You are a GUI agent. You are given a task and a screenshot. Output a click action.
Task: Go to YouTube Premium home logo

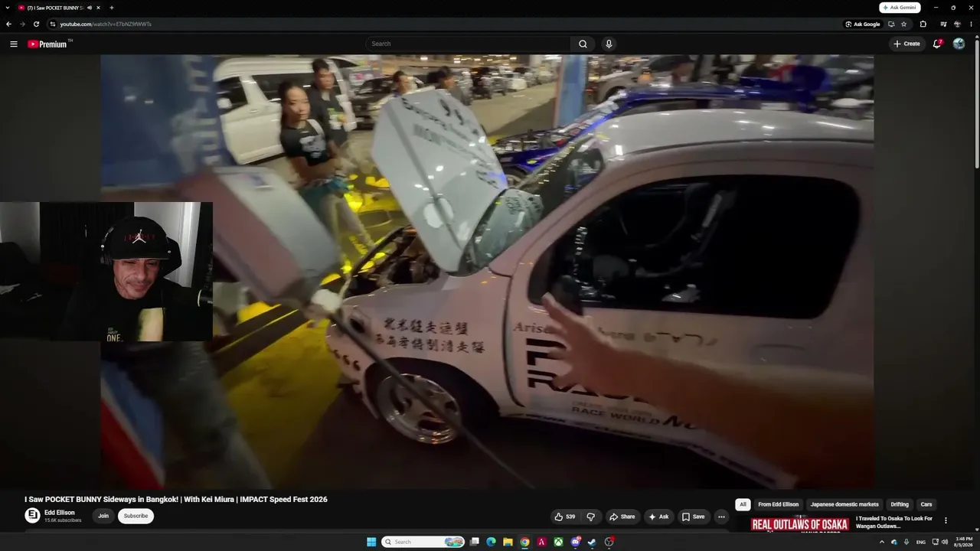[47, 44]
